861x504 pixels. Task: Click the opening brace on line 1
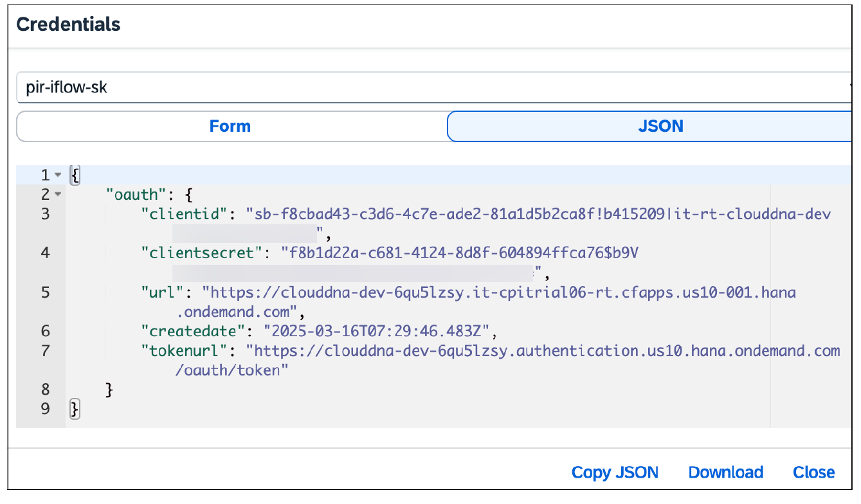click(x=75, y=175)
